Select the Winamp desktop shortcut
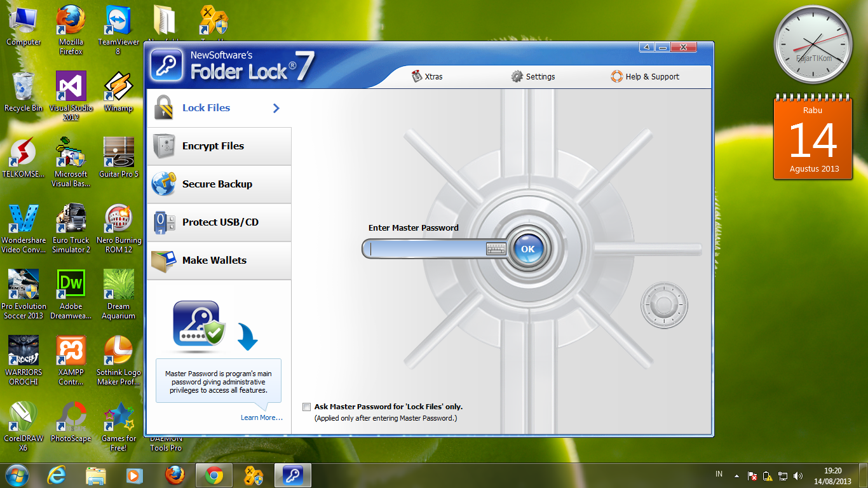Screen dimensions: 868x488 tap(118, 93)
